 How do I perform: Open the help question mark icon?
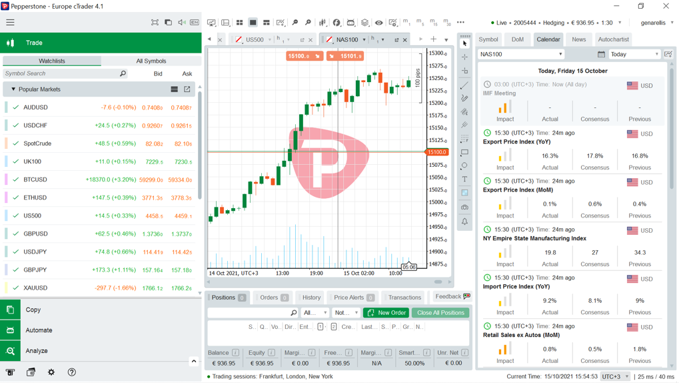[72, 372]
